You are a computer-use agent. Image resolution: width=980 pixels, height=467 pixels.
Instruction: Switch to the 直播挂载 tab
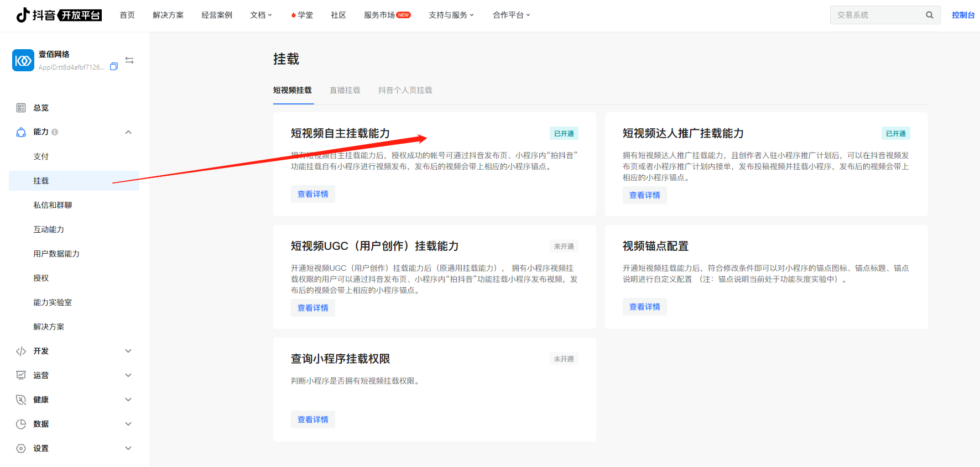coord(345,90)
